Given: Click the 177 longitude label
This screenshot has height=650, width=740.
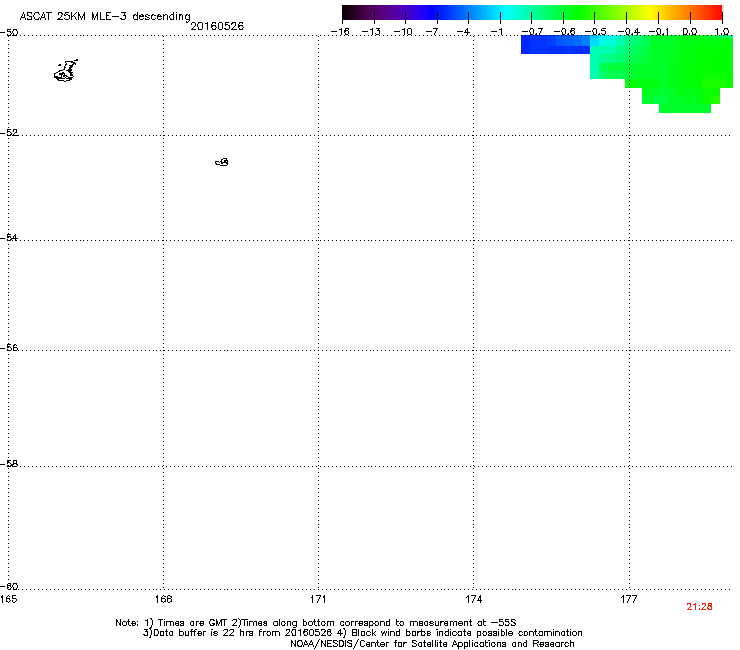Looking at the screenshot, I should (629, 599).
